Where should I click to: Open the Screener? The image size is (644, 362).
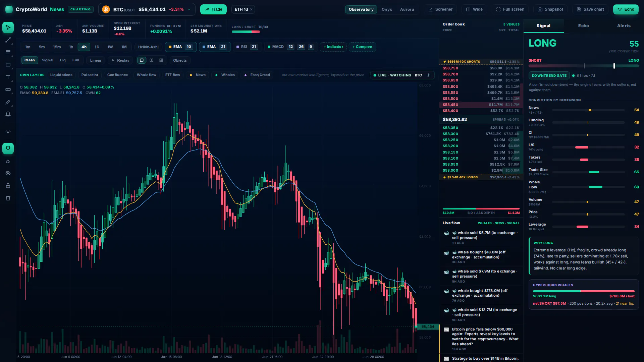(x=440, y=9)
